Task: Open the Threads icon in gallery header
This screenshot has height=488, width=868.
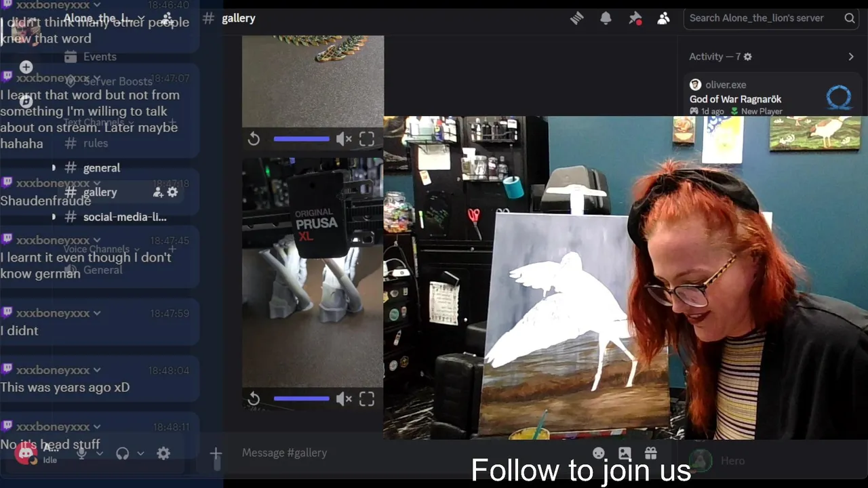Action: point(576,18)
